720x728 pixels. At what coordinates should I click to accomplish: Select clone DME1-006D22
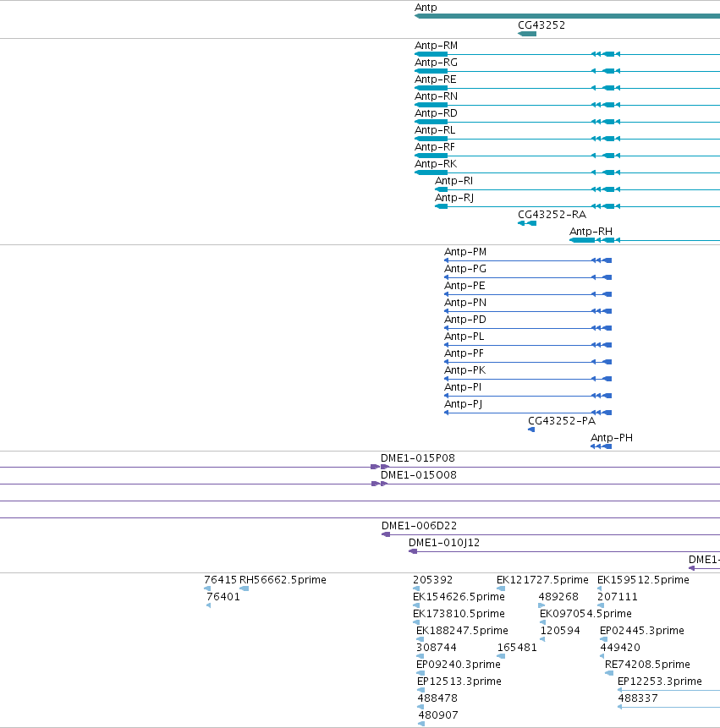click(419, 526)
